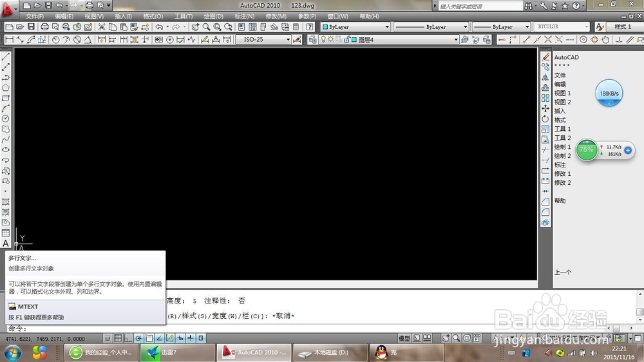Click the Help question-mark toolbar icon
Image resolution: width=644 pixels, height=362 pixels.
pos(310,27)
